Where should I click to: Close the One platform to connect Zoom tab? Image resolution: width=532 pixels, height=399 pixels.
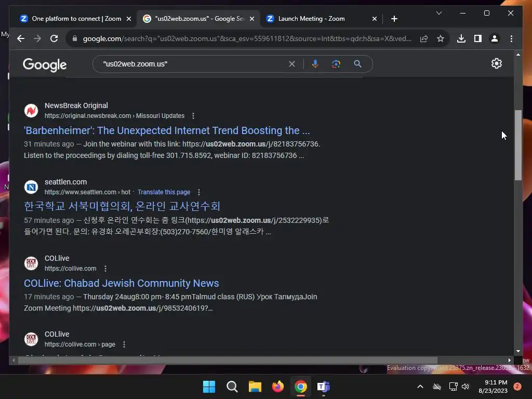pos(129,19)
